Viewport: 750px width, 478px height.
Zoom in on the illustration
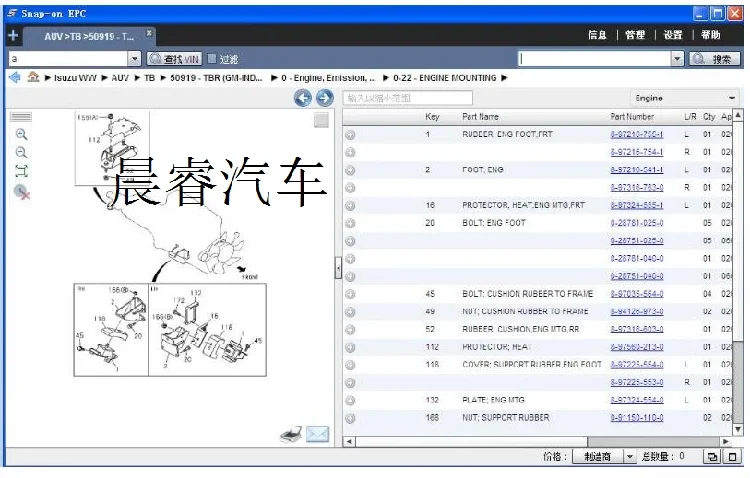click(21, 134)
